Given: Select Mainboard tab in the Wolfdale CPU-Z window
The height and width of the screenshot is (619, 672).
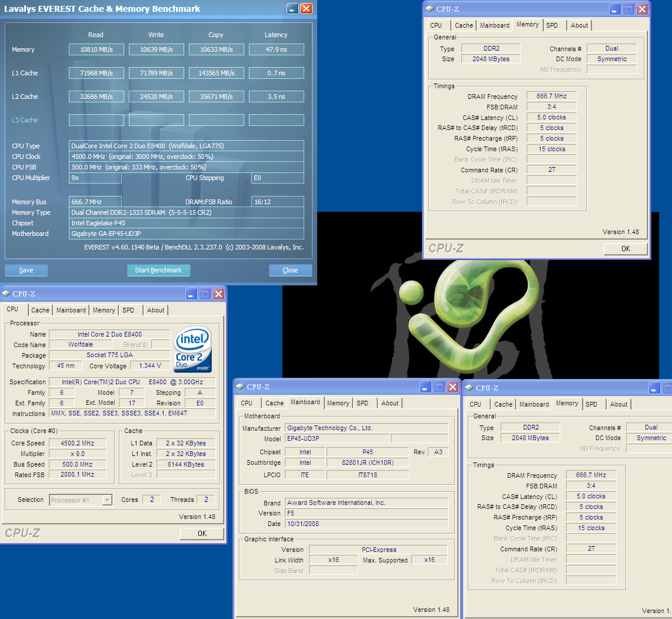Looking at the screenshot, I should pyautogui.click(x=71, y=310).
